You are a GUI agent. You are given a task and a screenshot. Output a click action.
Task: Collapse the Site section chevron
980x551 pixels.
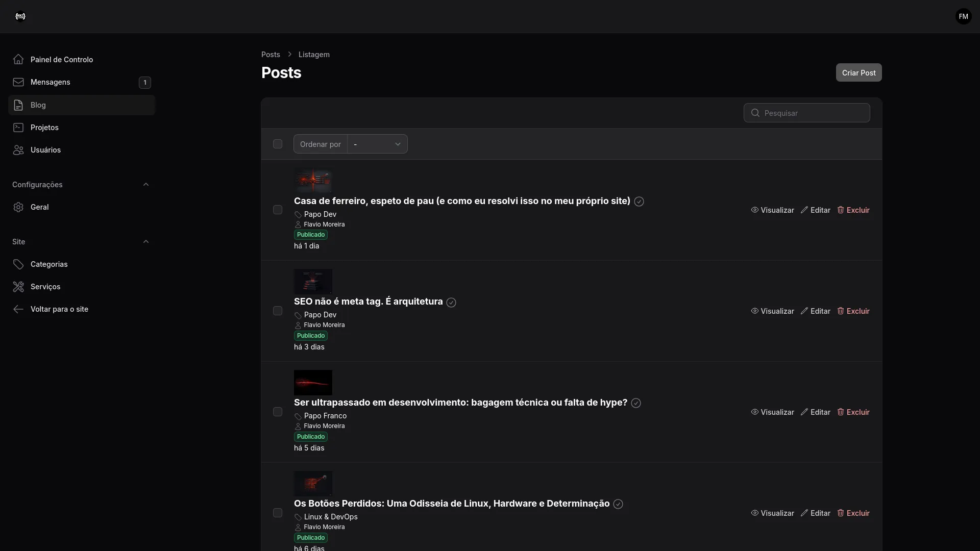[146, 241]
